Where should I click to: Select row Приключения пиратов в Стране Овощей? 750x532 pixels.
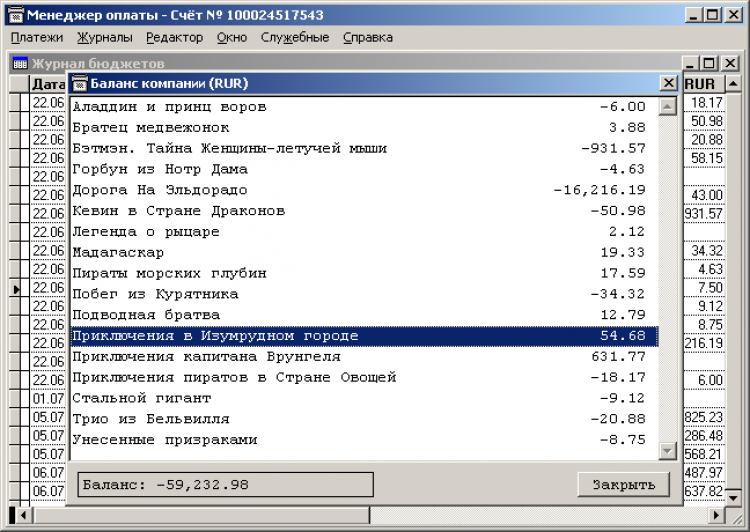(364, 377)
